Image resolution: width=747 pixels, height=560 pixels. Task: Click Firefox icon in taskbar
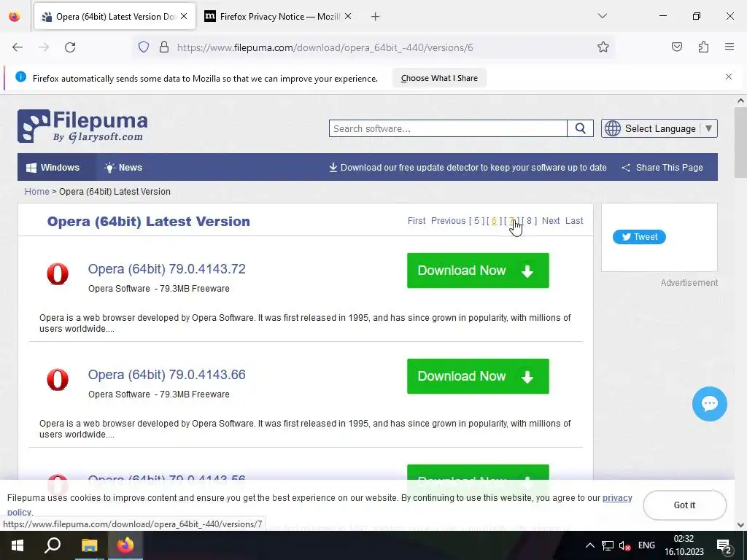click(x=125, y=545)
